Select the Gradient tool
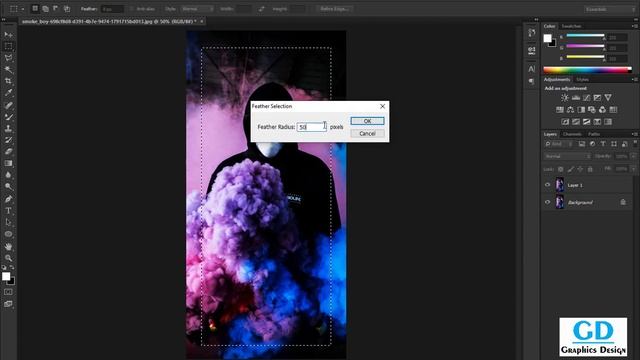 pyautogui.click(x=8, y=163)
